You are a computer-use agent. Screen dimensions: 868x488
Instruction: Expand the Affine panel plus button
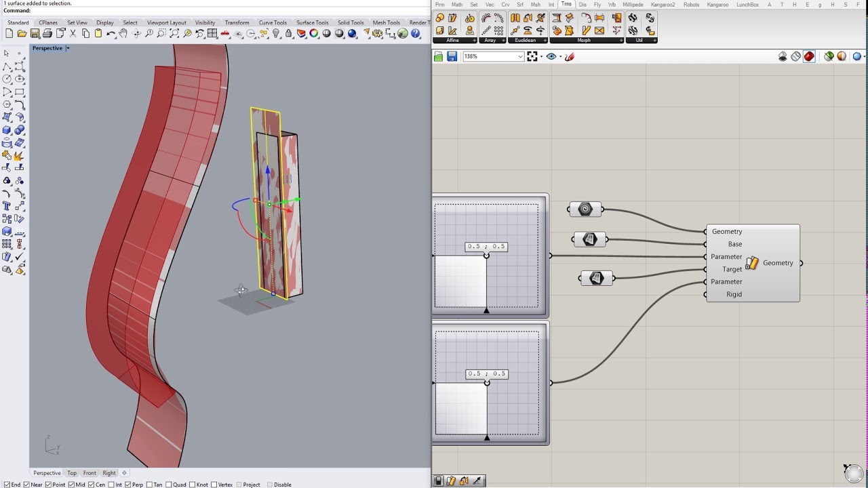[x=474, y=40]
